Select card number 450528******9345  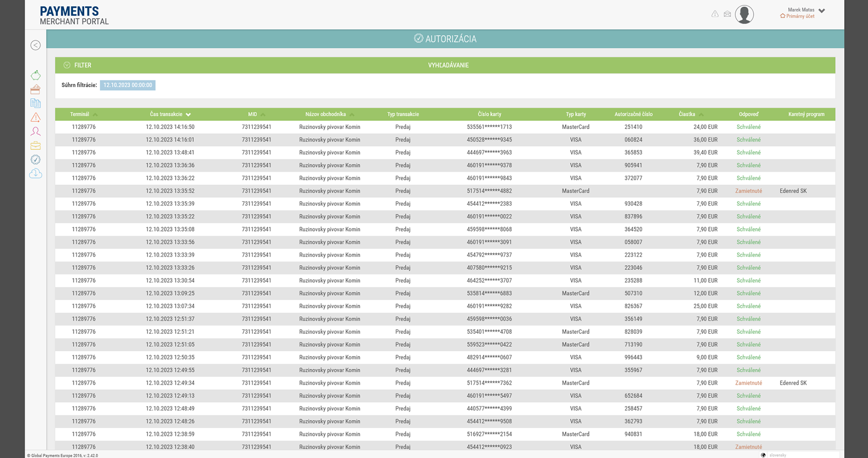click(489, 140)
